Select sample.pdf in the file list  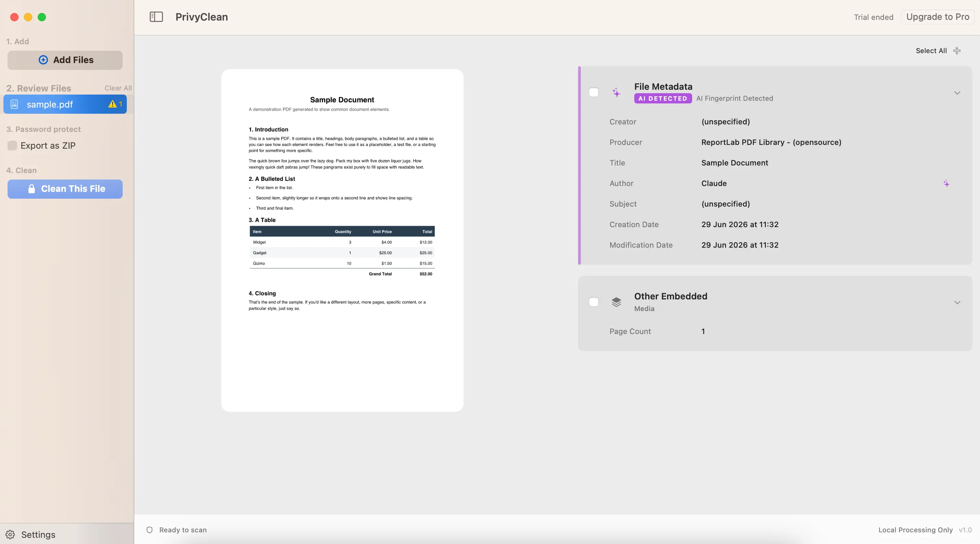[65, 104]
